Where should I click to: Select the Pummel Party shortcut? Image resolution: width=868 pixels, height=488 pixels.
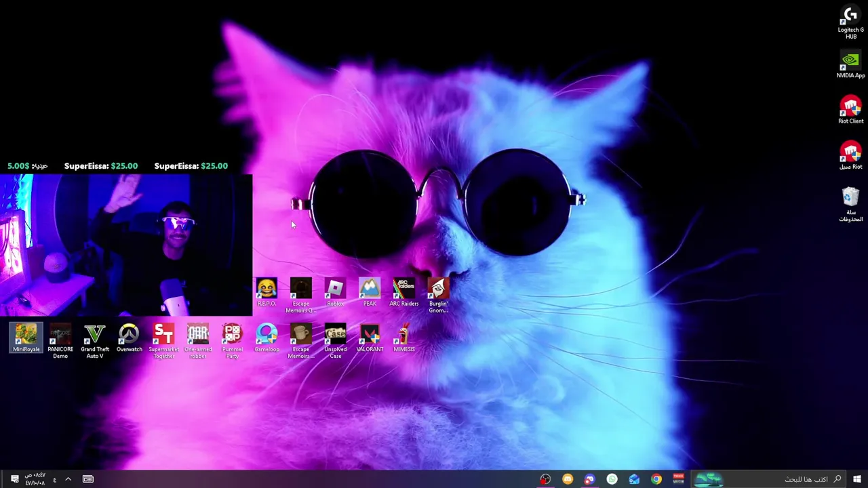point(232,342)
